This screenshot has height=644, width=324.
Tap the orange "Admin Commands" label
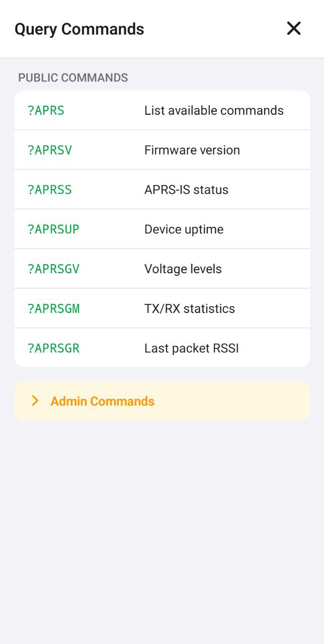coord(103,401)
